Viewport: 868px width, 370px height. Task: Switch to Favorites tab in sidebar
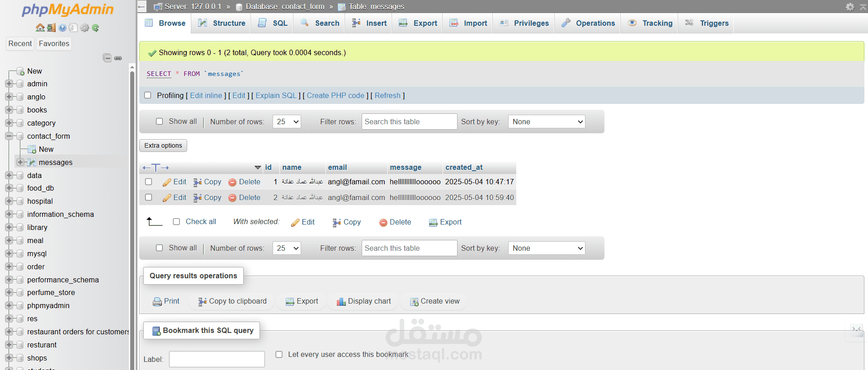point(54,43)
